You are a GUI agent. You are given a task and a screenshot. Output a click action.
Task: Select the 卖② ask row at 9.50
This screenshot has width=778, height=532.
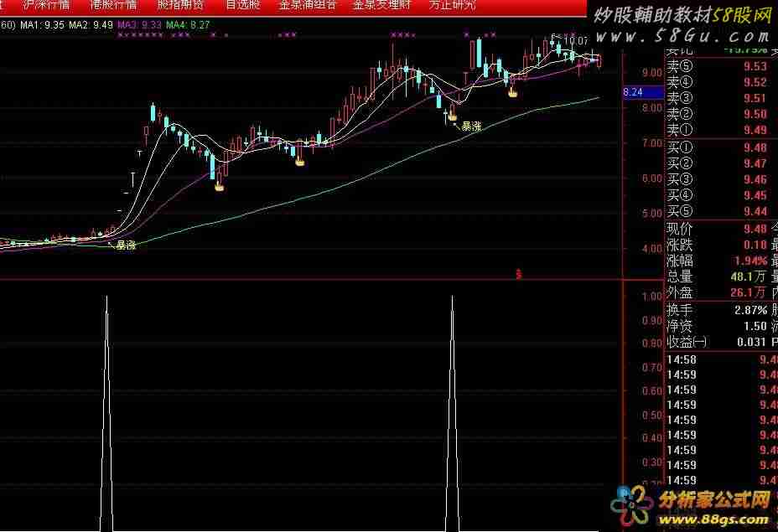(721, 114)
